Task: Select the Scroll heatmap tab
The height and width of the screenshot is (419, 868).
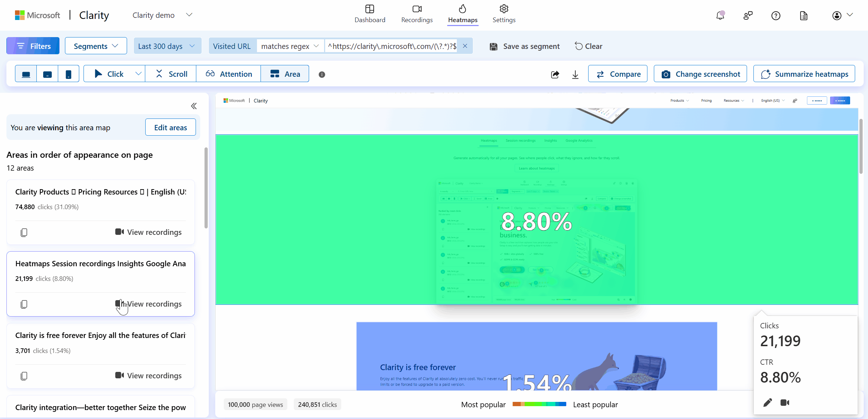Action: pyautogui.click(x=172, y=74)
